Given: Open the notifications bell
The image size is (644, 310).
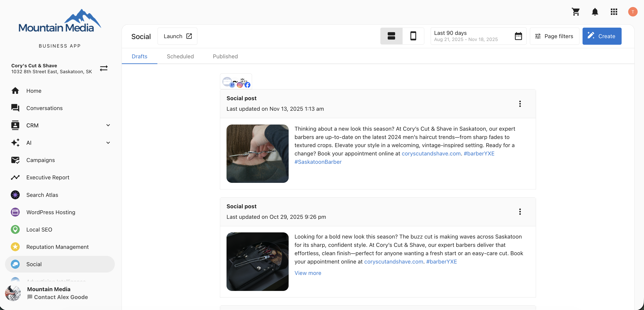Looking at the screenshot, I should tap(595, 12).
